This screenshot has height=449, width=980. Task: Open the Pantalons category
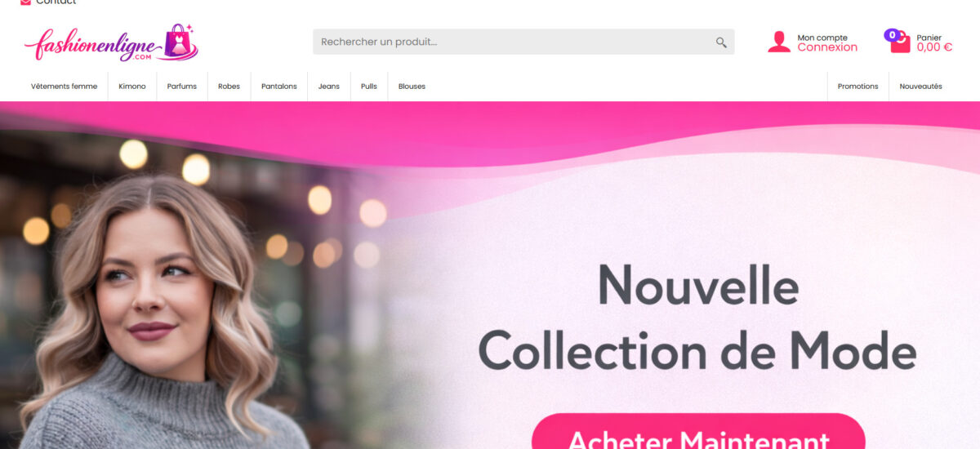tap(279, 87)
